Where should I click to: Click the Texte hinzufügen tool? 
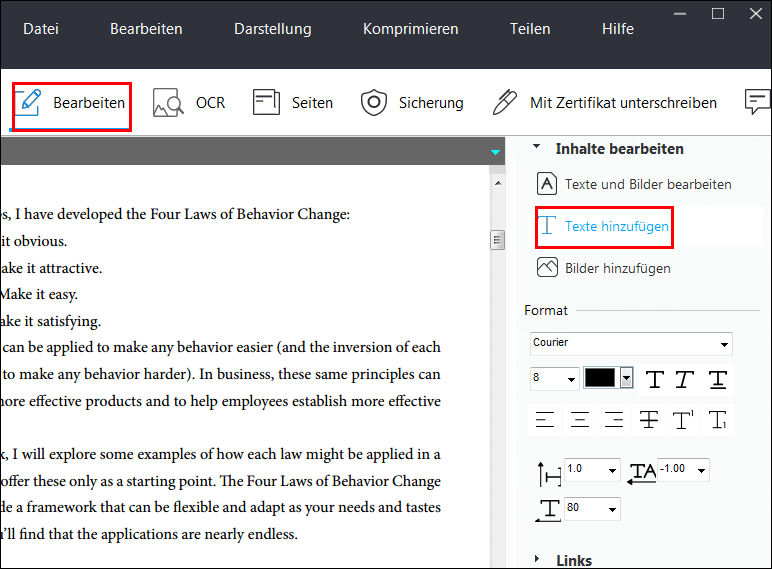click(604, 226)
